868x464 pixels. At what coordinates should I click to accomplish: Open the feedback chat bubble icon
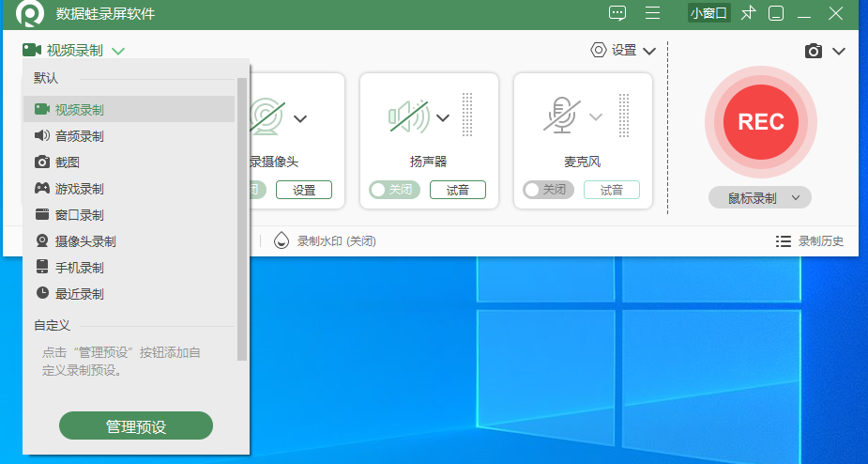pyautogui.click(x=617, y=13)
